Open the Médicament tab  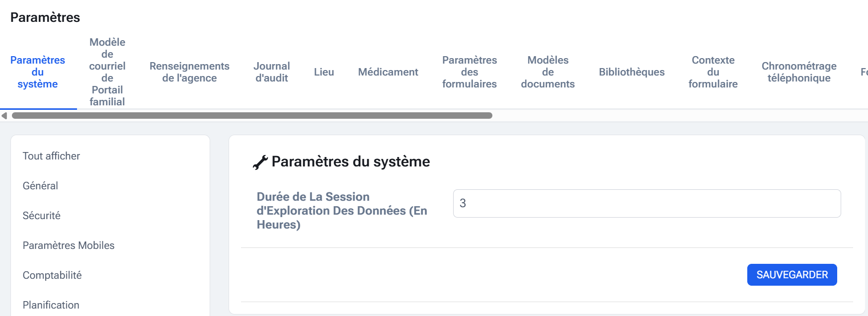click(388, 72)
